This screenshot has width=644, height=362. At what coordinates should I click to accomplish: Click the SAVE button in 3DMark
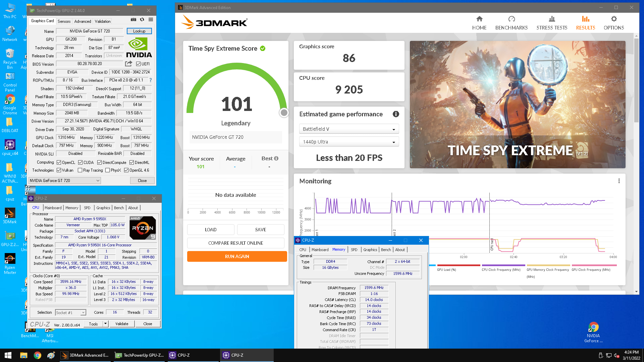(261, 230)
